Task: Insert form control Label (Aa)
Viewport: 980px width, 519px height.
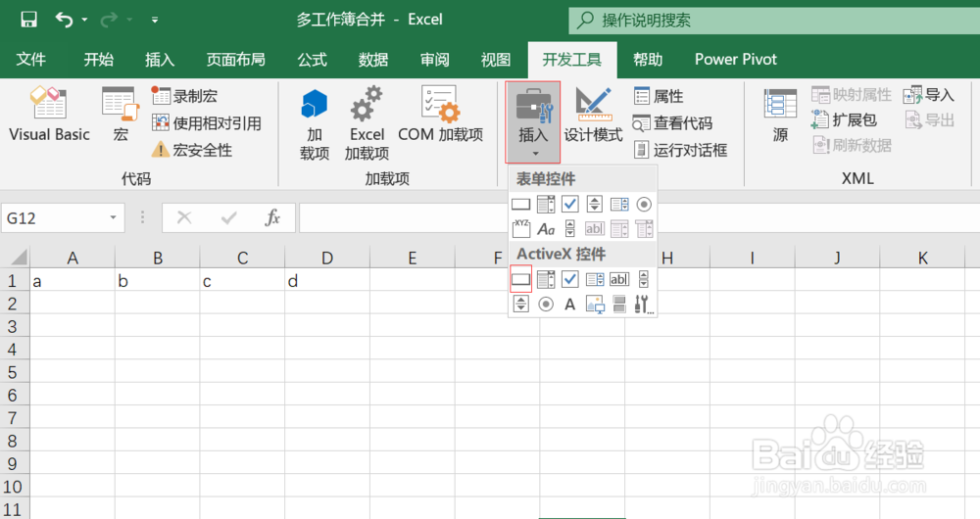Action: pos(546,229)
